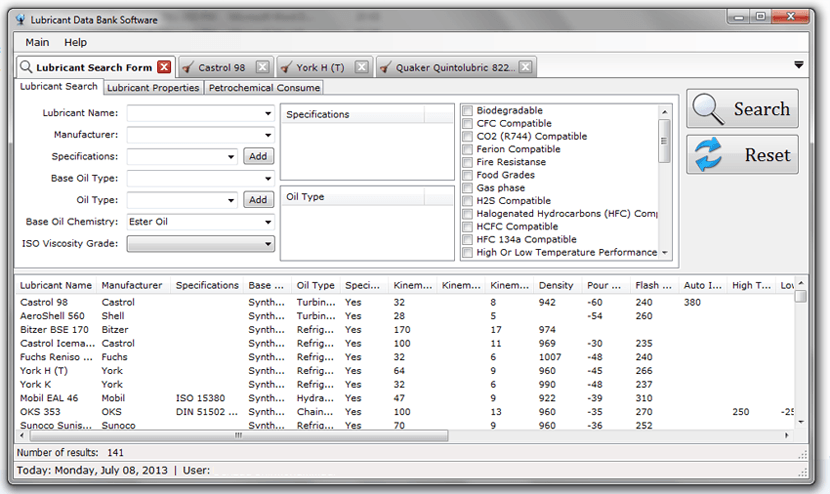Sort by the Oil Type column header

[x=315, y=285]
